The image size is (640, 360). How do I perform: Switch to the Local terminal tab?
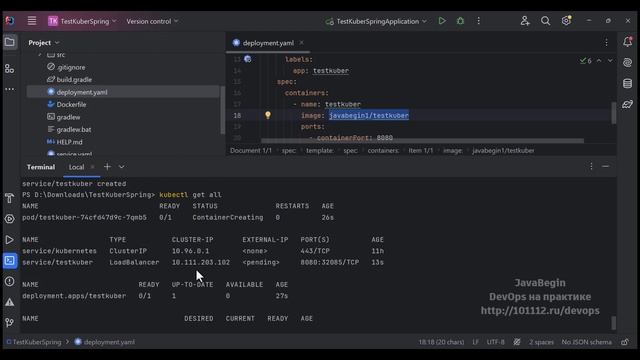click(76, 167)
